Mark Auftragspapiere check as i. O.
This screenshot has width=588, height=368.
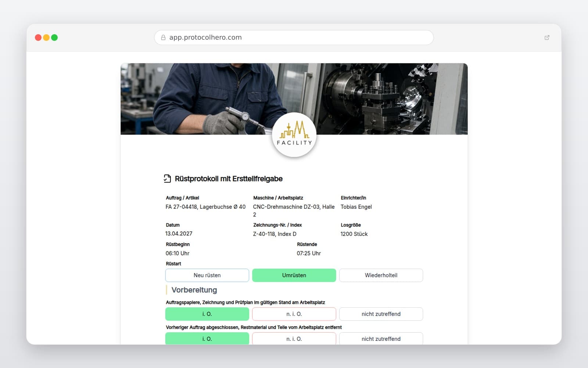[207, 314]
